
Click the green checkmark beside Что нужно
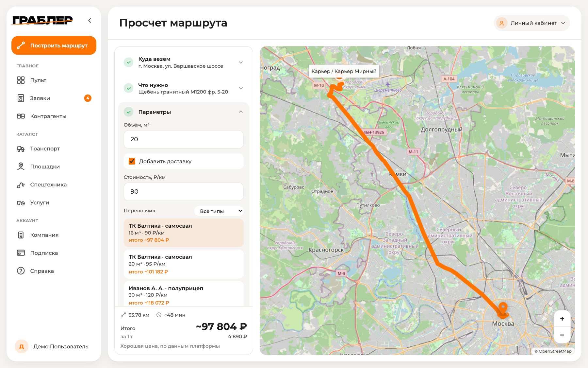pos(129,88)
